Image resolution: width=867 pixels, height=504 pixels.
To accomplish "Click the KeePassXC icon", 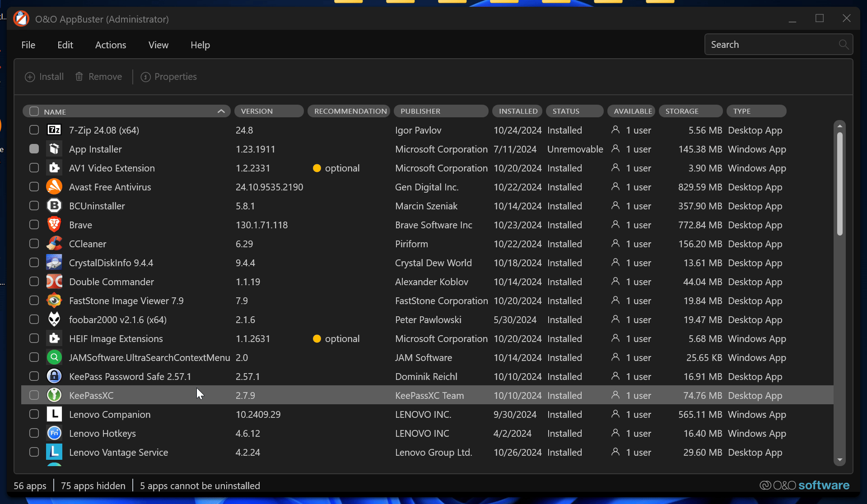I will coord(54,395).
